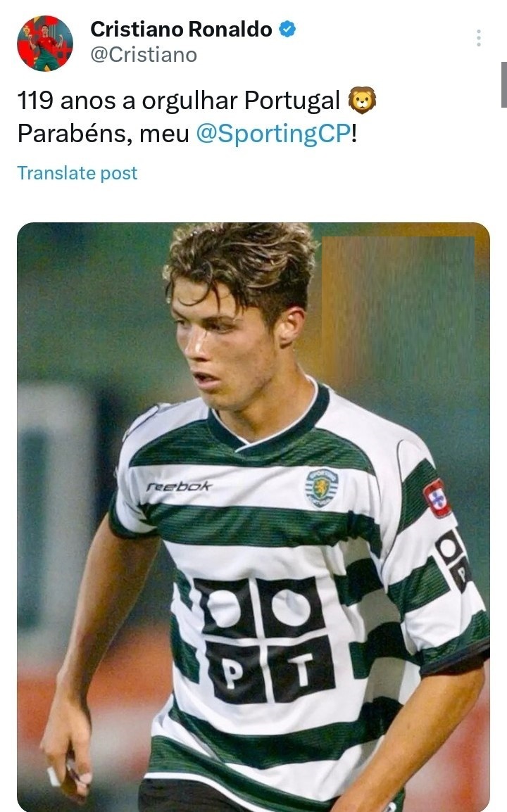This screenshot has height=812, width=507.
Task: Click the lion emoji in the post
Action: click(x=362, y=101)
